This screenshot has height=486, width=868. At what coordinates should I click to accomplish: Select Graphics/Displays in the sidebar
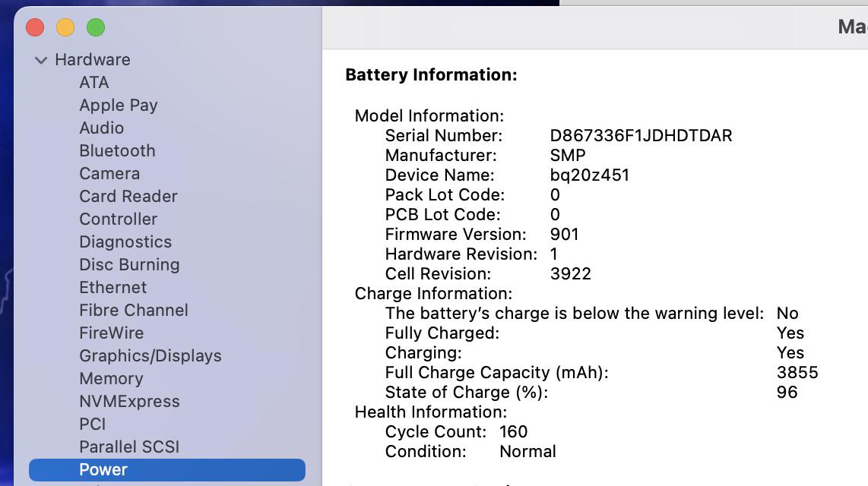pos(150,355)
